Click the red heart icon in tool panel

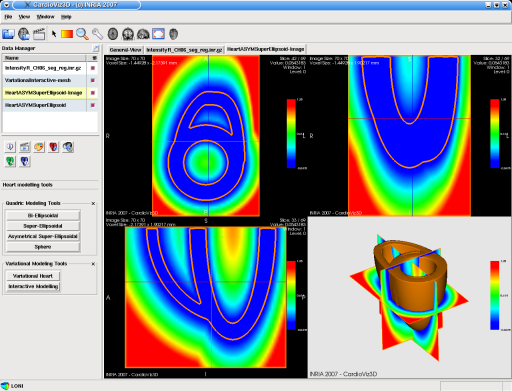pyautogui.click(x=53, y=147)
